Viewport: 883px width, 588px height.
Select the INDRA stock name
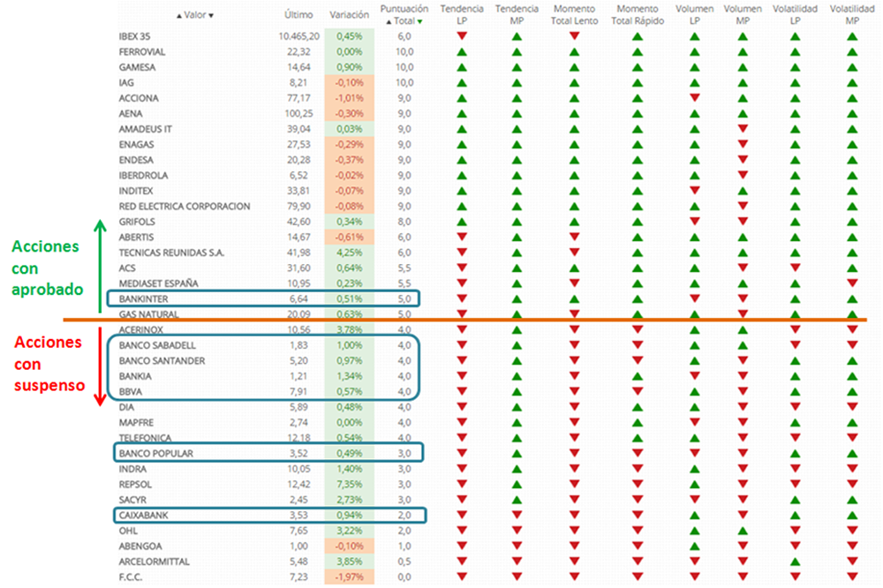(x=132, y=469)
